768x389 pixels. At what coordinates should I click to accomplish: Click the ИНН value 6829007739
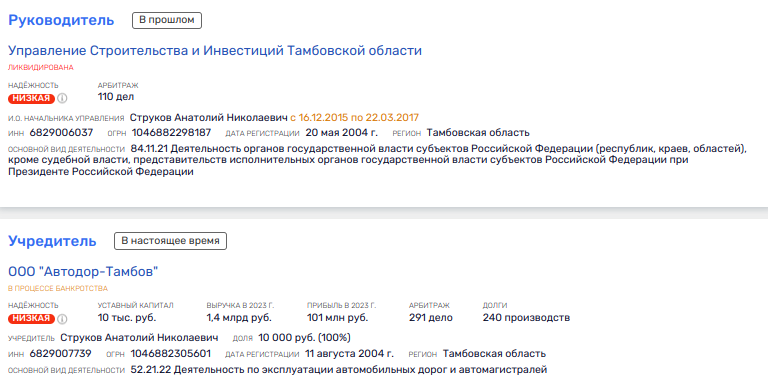tap(61, 354)
